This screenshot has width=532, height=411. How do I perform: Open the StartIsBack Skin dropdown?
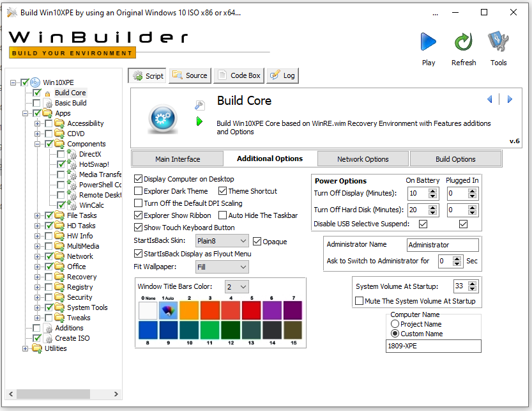[222, 241]
